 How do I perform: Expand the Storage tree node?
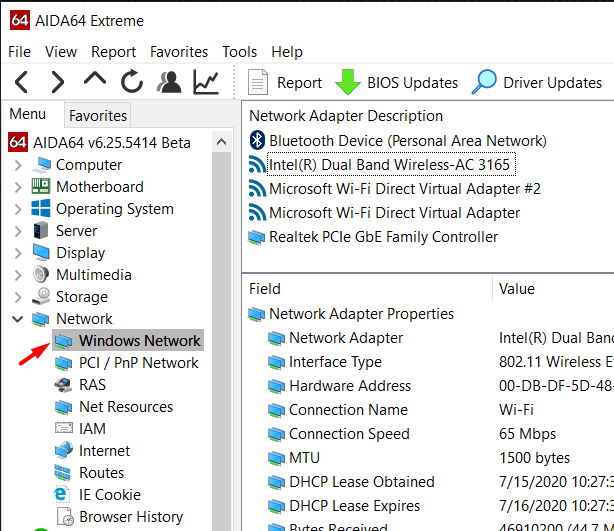point(18,297)
